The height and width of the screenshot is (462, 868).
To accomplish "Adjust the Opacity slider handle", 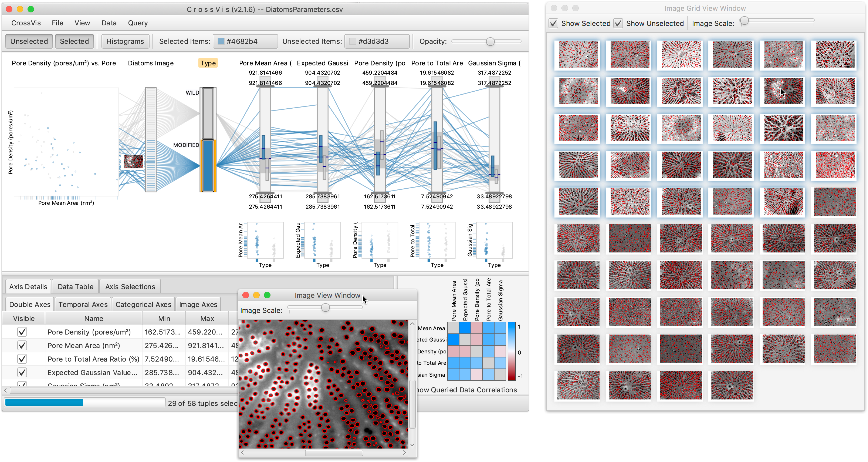I will pos(490,42).
